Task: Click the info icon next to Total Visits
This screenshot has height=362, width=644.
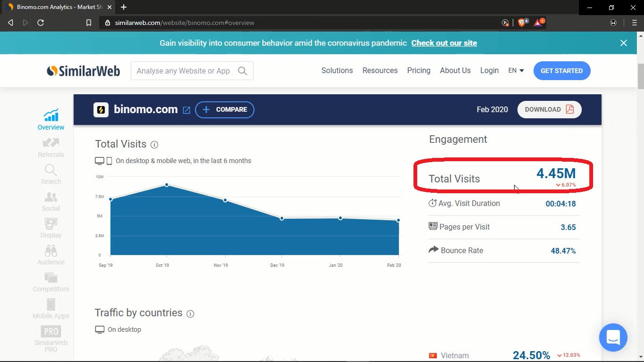Action: (x=154, y=145)
